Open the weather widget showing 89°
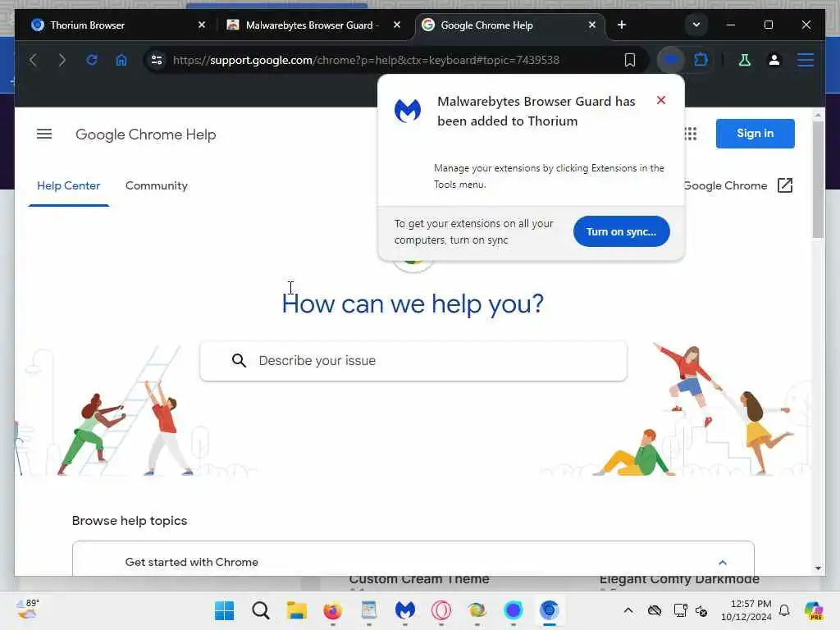This screenshot has height=630, width=840. click(x=28, y=609)
